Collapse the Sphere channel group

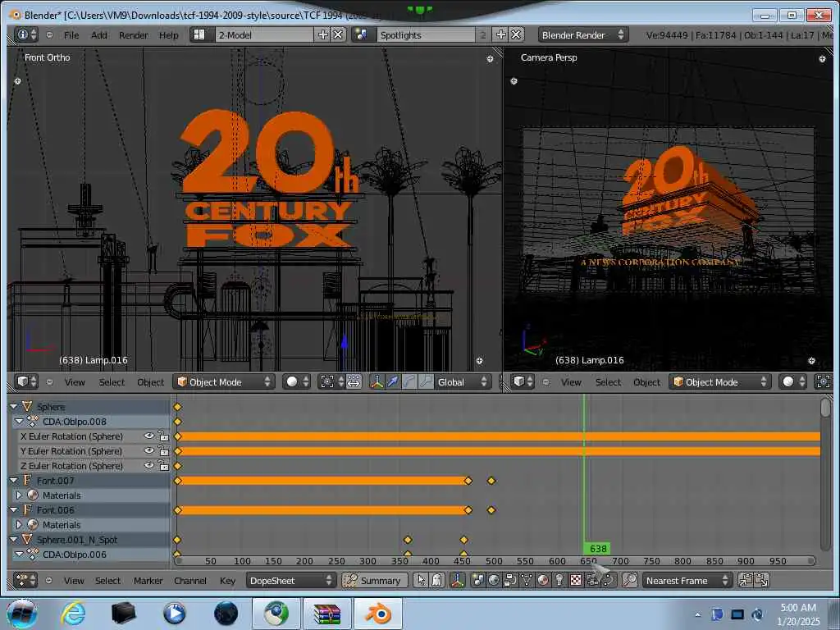click(x=14, y=407)
